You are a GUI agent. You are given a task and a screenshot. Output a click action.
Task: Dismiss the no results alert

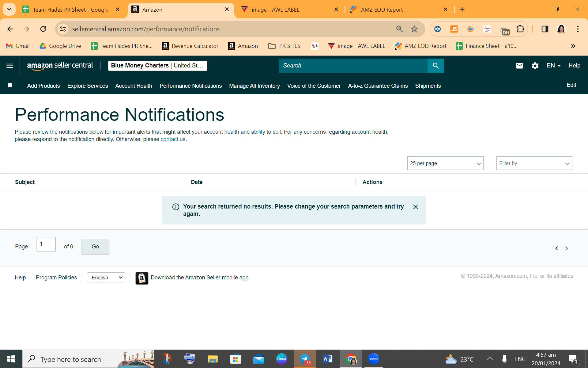(x=416, y=207)
